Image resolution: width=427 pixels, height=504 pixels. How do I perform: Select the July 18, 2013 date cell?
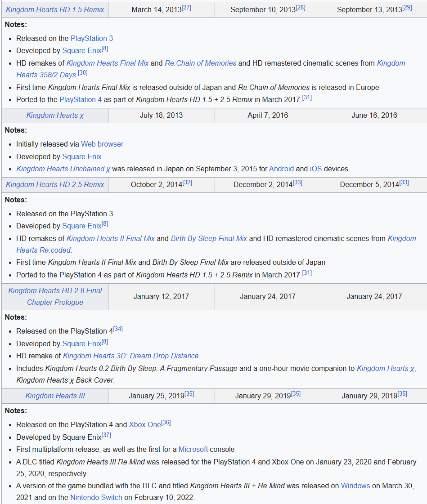(x=161, y=116)
